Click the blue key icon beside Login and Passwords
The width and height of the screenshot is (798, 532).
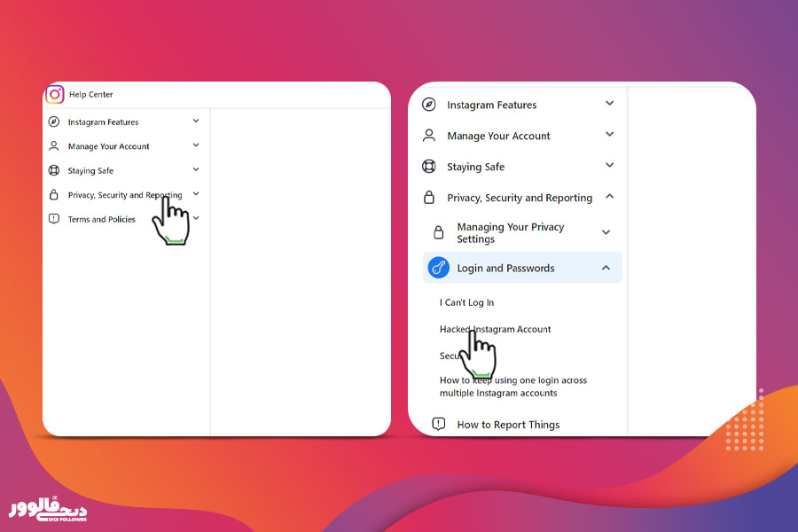coord(438,268)
